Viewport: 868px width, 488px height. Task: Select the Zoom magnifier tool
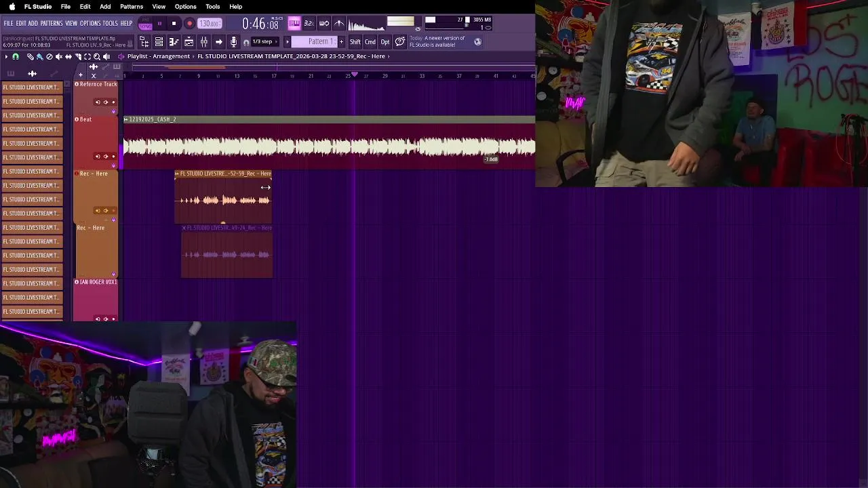tap(97, 56)
